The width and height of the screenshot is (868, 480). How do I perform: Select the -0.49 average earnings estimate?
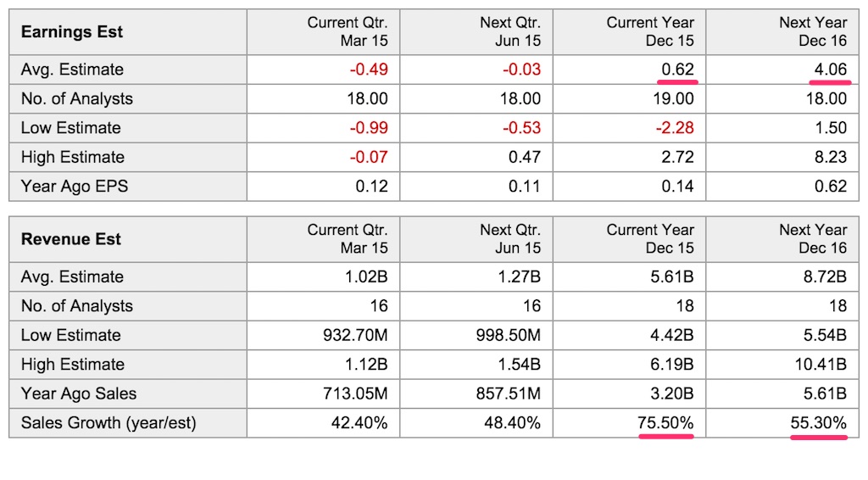pos(369,70)
